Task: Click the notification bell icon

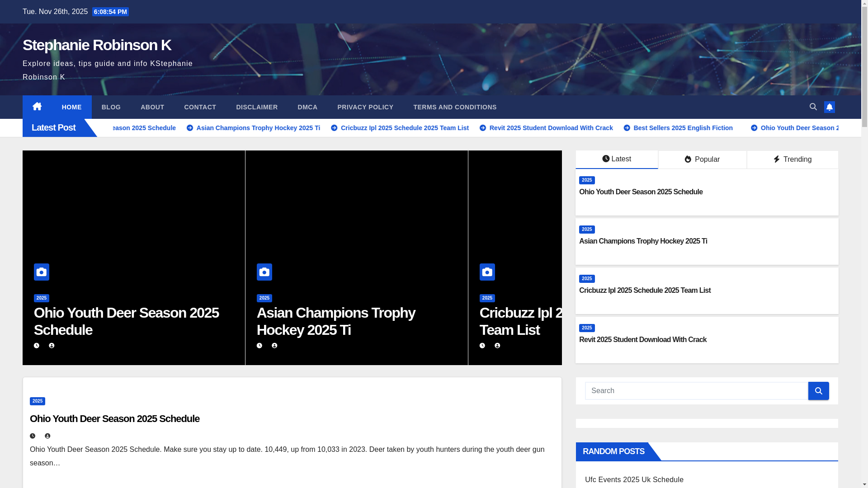Action: click(x=830, y=107)
